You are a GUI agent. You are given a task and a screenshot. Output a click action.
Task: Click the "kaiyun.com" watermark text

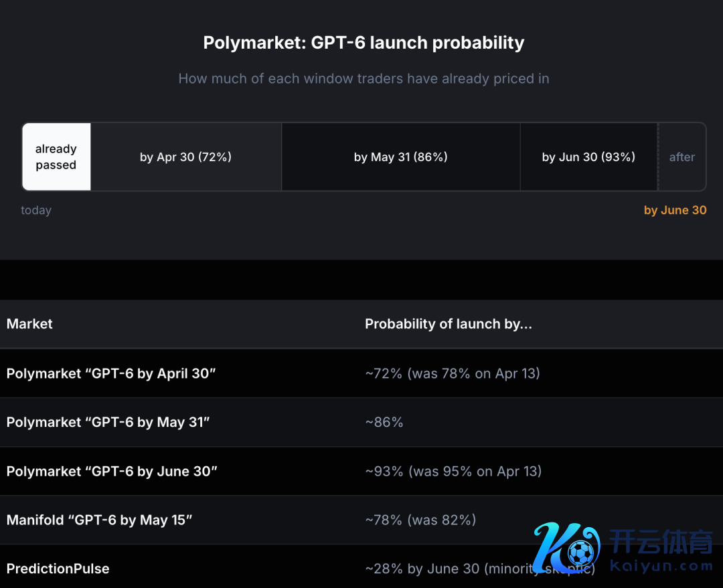[661, 566]
